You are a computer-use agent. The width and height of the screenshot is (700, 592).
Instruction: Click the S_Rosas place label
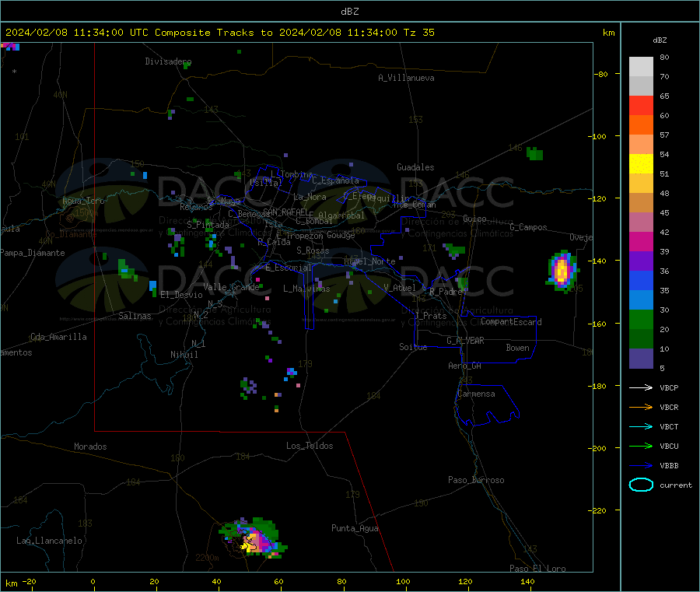pyautogui.click(x=313, y=250)
